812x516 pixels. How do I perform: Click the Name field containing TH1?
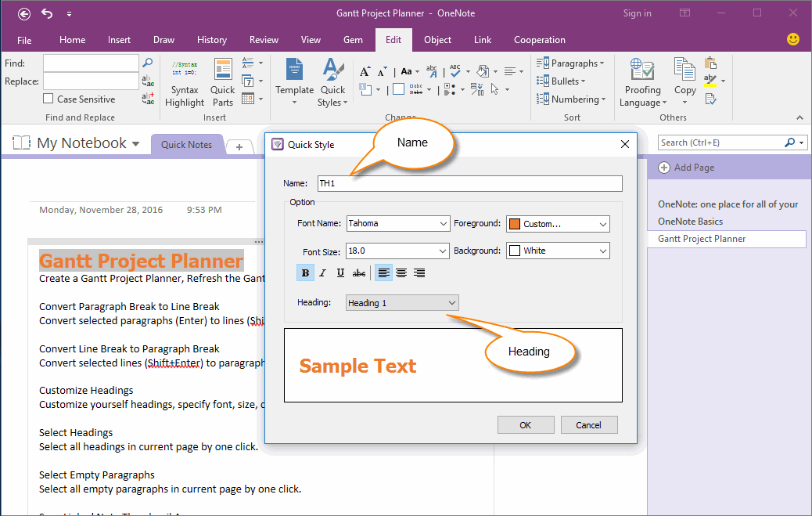(469, 183)
